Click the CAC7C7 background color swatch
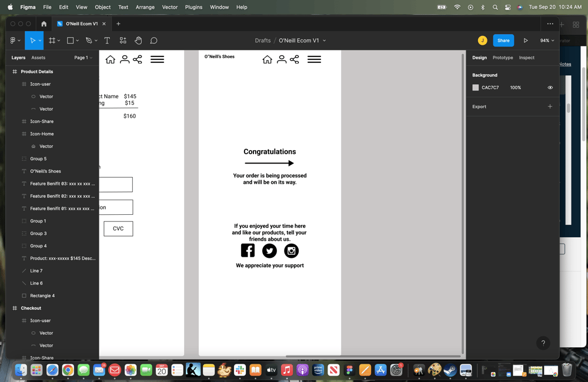Viewport: 588px width, 382px height. [x=475, y=87]
